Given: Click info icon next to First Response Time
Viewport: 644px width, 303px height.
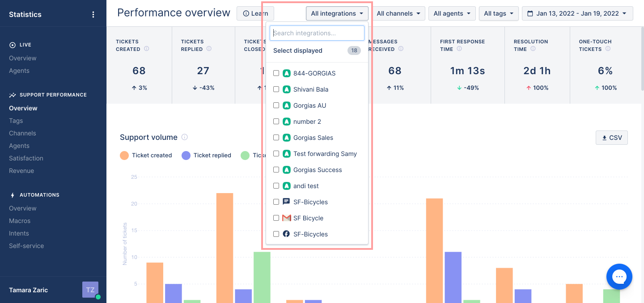Looking at the screenshot, I should [x=459, y=49].
